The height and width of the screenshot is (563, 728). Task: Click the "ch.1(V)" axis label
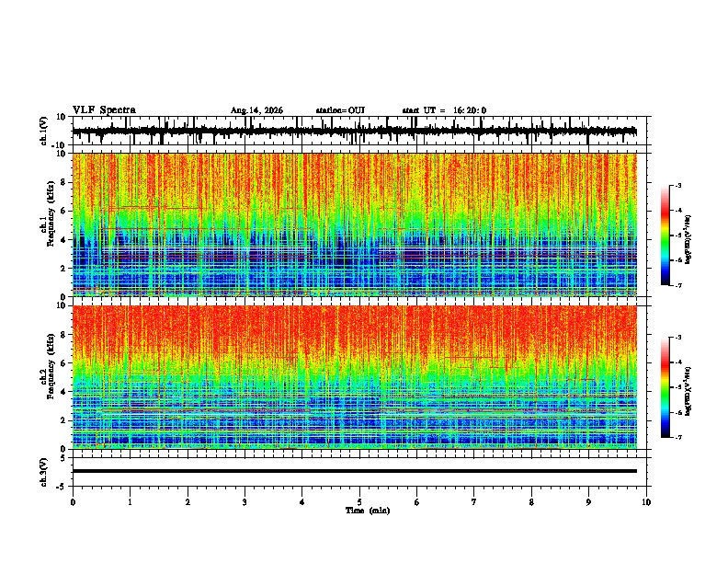[x=44, y=131]
